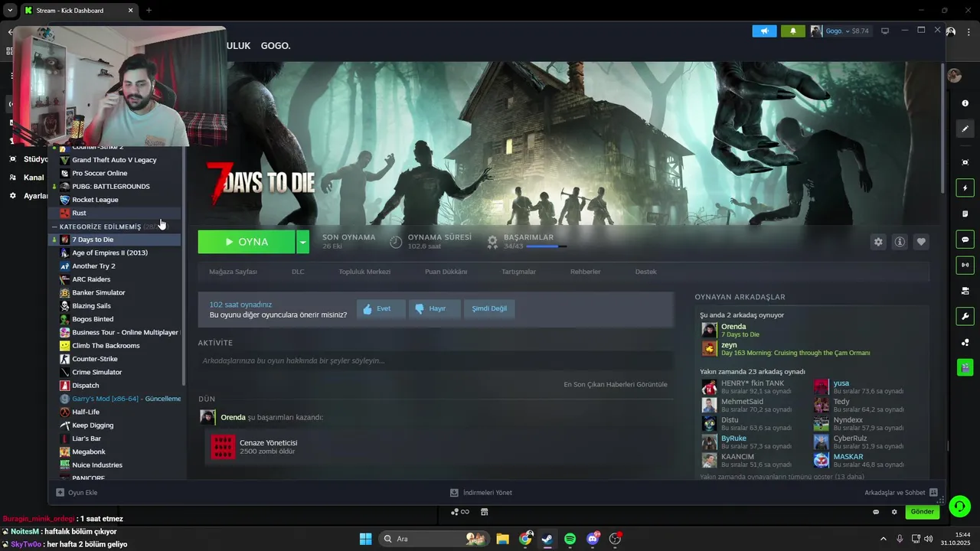Image resolution: width=980 pixels, height=551 pixels.
Task: Open Topluluk Merkezi tab
Action: pyautogui.click(x=364, y=272)
